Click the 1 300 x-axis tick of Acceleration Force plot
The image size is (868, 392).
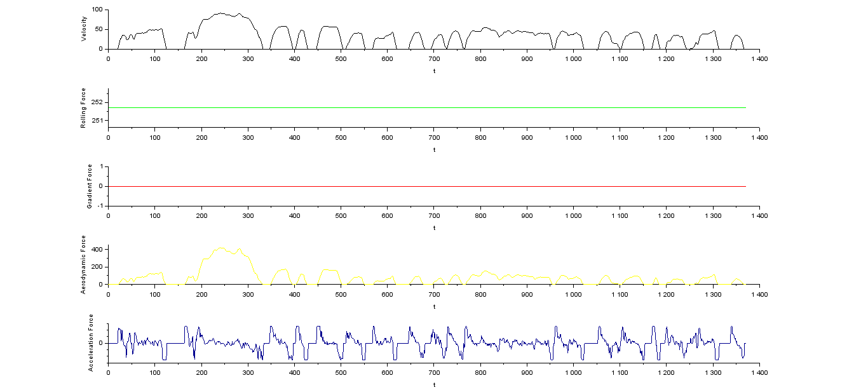(713, 372)
